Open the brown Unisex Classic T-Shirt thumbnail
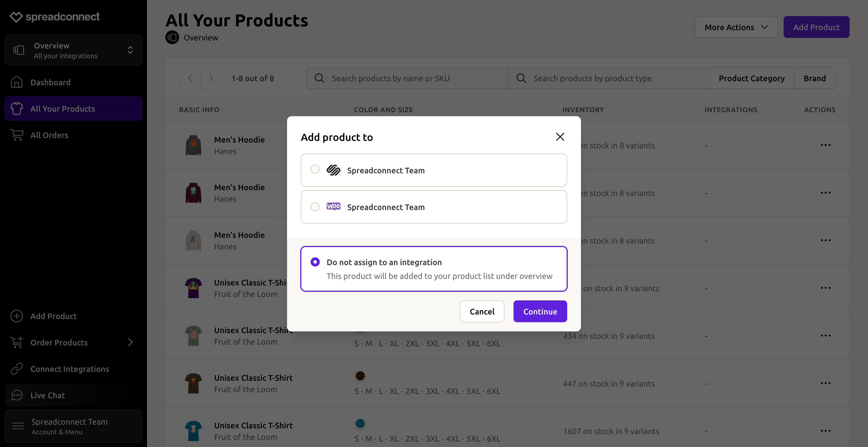This screenshot has height=447, width=868. click(x=193, y=383)
